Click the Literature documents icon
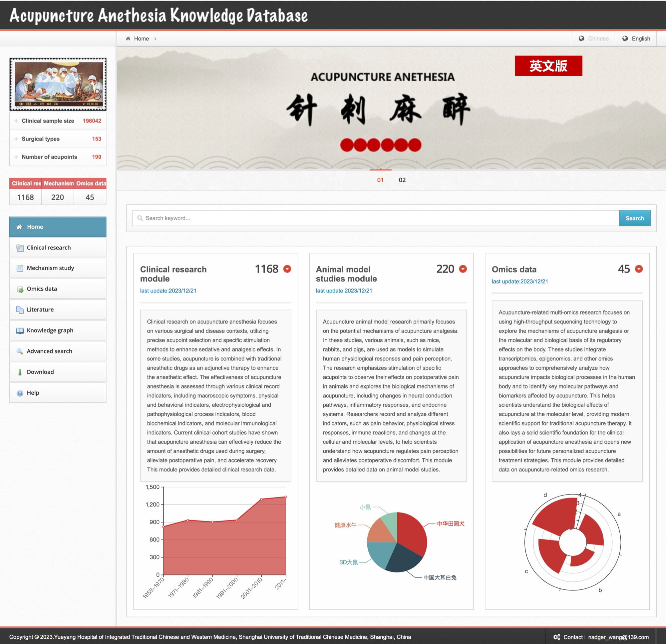The image size is (666, 644). [20, 310]
